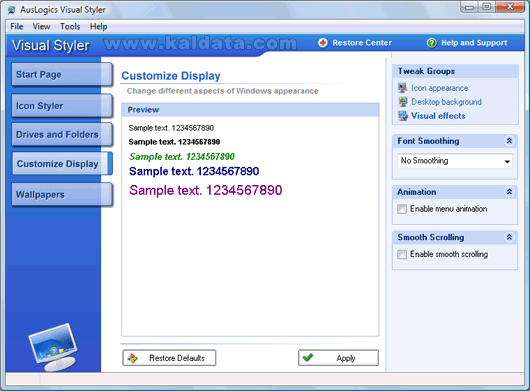Viewport: 530px width, 391px height.
Task: Select the Customize Display tab
Action: [x=62, y=164]
